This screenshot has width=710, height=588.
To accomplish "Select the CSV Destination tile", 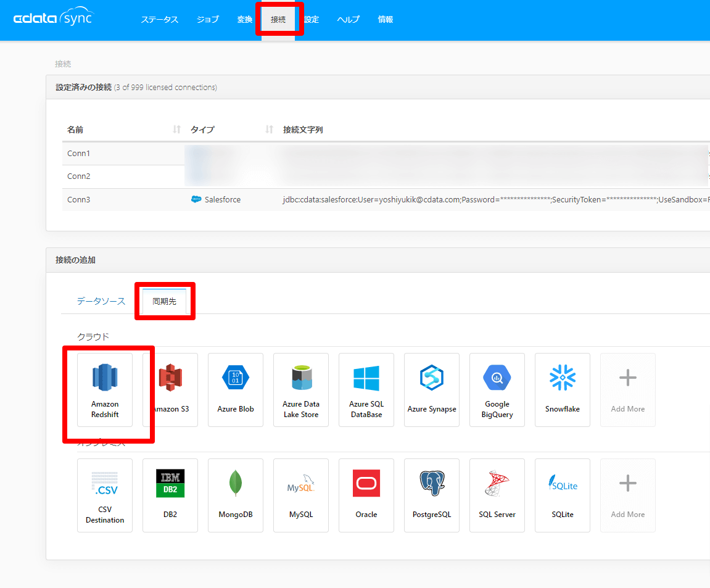I will [x=105, y=495].
